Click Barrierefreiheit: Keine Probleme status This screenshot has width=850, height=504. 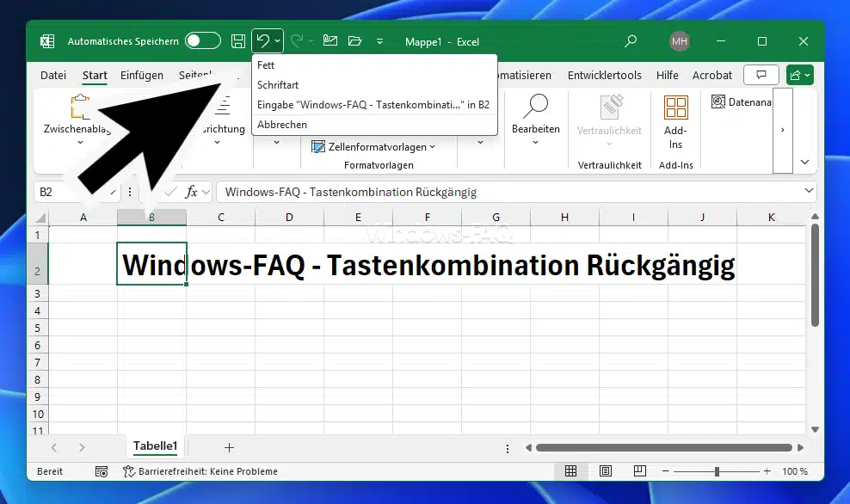click(x=200, y=471)
